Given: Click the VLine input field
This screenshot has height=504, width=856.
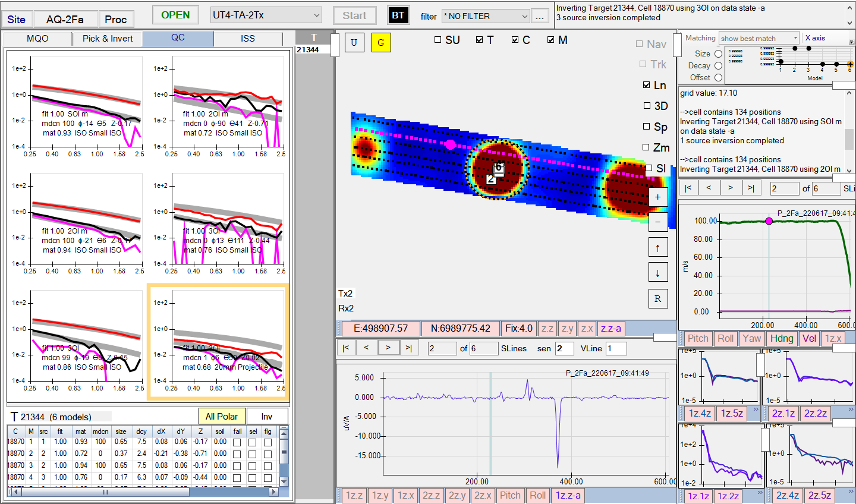Looking at the screenshot, I should [x=616, y=348].
